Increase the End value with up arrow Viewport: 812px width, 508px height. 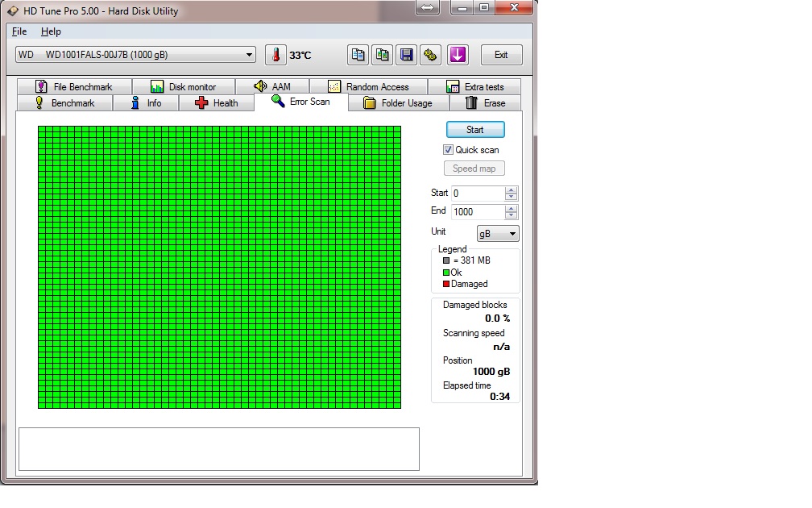pyautogui.click(x=511, y=208)
